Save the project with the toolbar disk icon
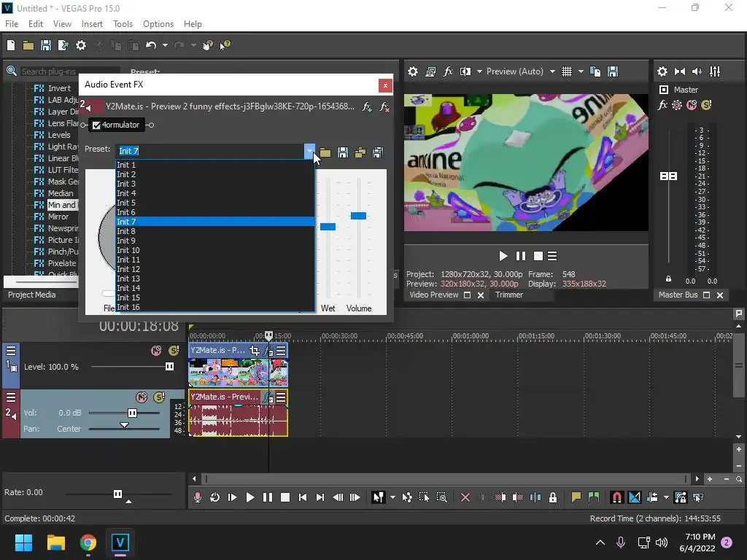This screenshot has width=747, height=560. 46,45
